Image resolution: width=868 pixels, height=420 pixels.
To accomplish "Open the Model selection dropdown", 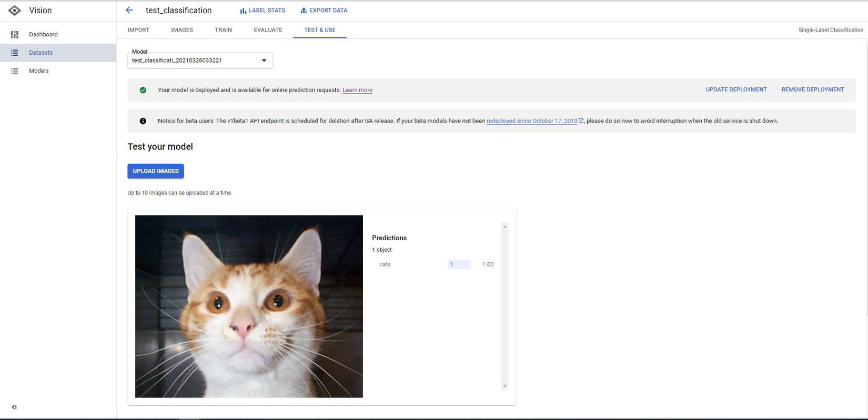I will [x=200, y=60].
